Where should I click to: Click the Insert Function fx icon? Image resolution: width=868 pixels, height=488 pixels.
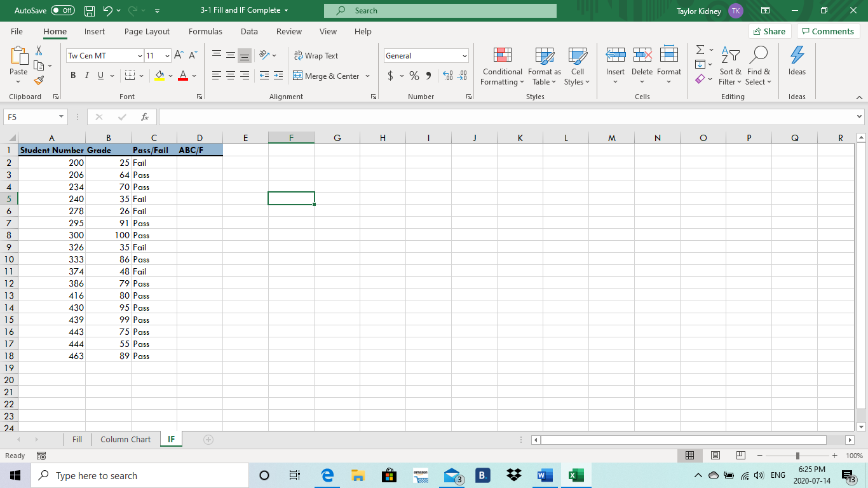click(x=145, y=117)
